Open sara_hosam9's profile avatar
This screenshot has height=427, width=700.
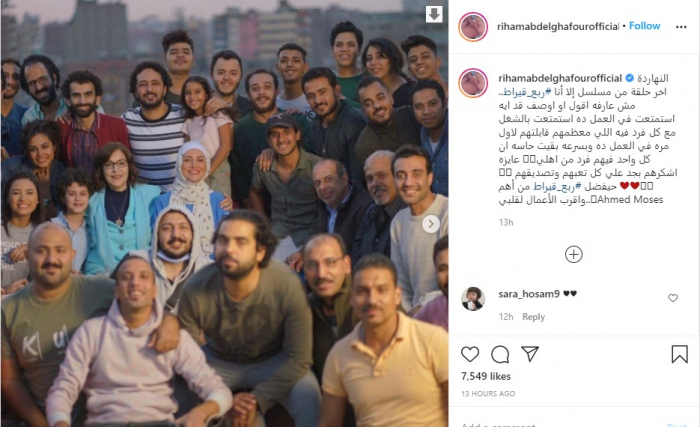(473, 299)
